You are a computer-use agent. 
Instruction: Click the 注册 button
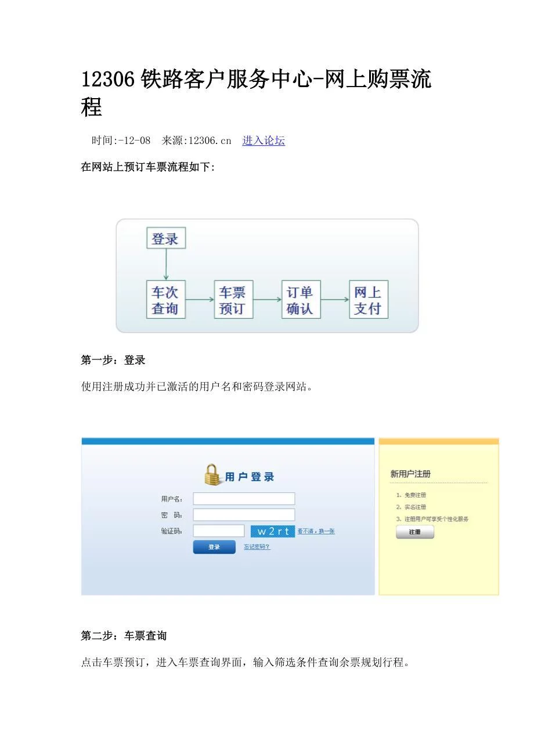(415, 532)
